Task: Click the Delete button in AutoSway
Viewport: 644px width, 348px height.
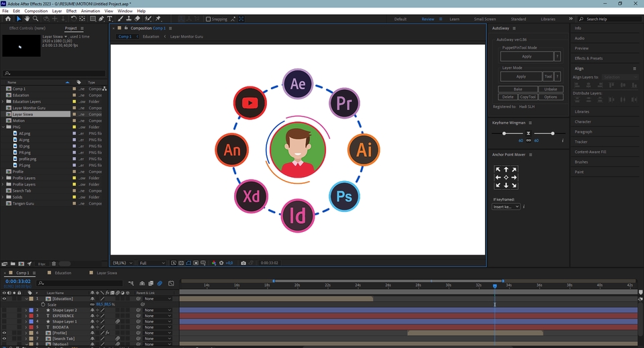Action: pos(508,97)
